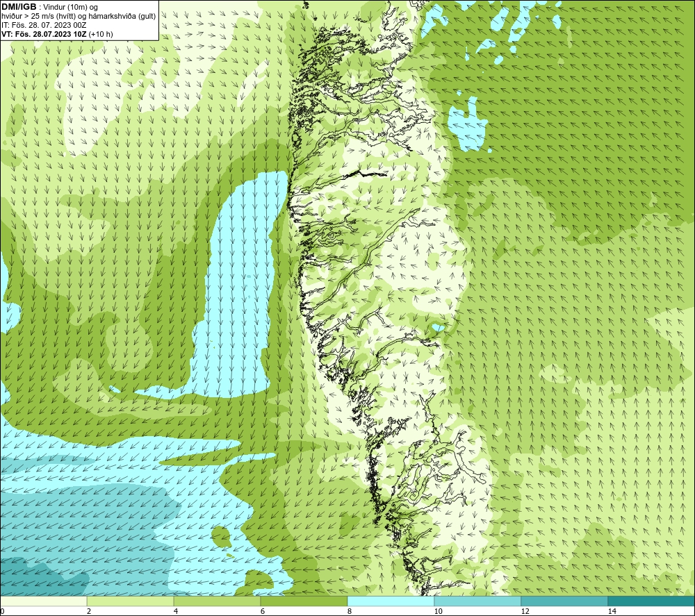Screen dimensions: 695x616
Task: Select the darkest teal above-14 m/s scale swatch
Action: 651,601
